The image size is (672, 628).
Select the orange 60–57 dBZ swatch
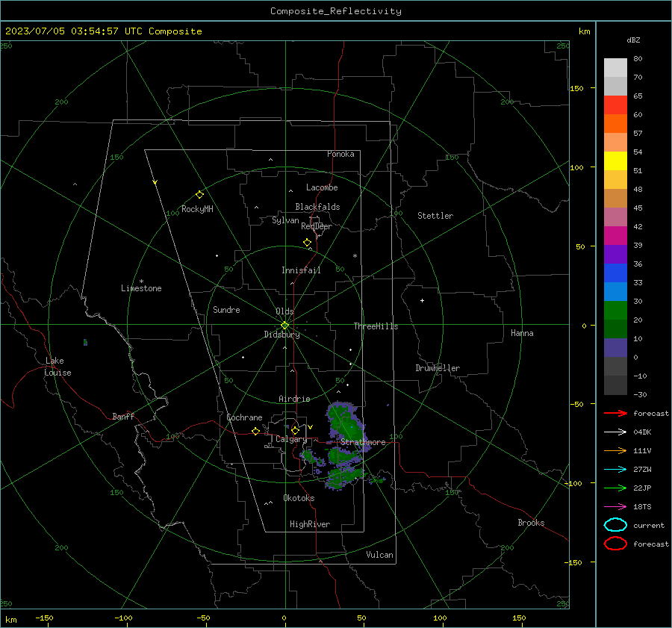pos(615,124)
